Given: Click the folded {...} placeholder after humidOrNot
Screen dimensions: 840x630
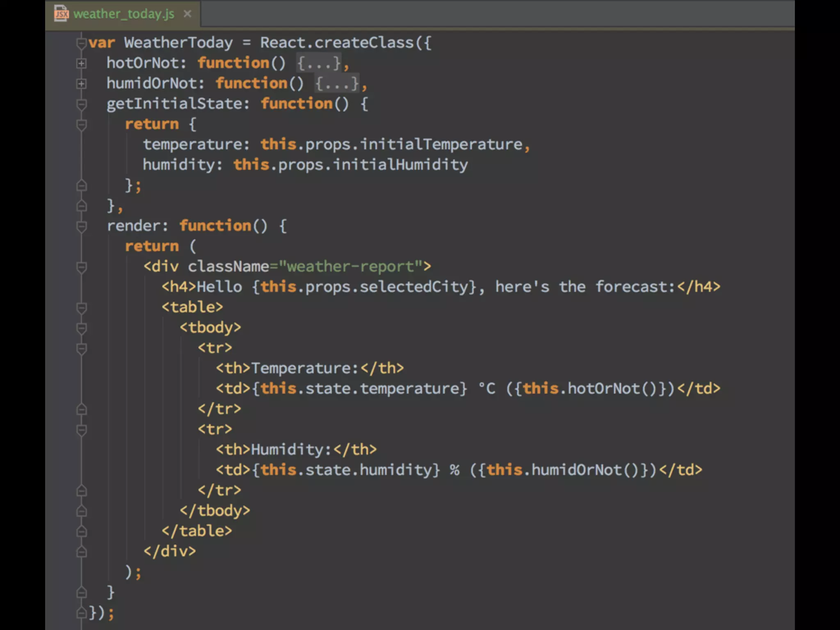Looking at the screenshot, I should point(337,84).
